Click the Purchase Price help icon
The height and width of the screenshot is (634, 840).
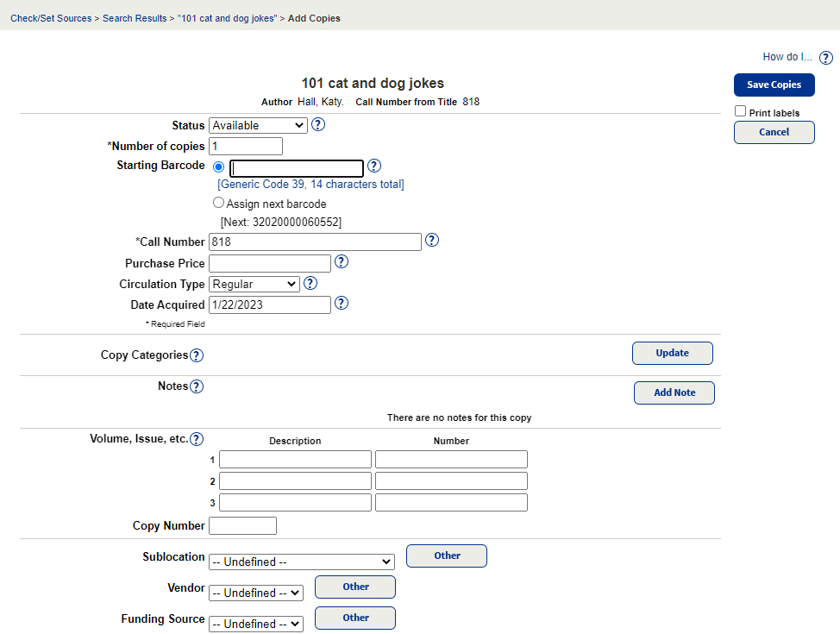click(342, 261)
